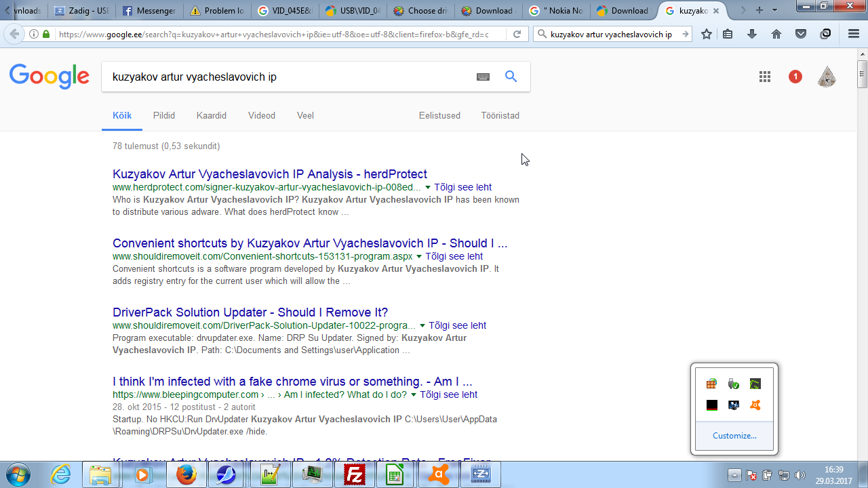Open the Pocket icon in the toolbar

(x=801, y=34)
